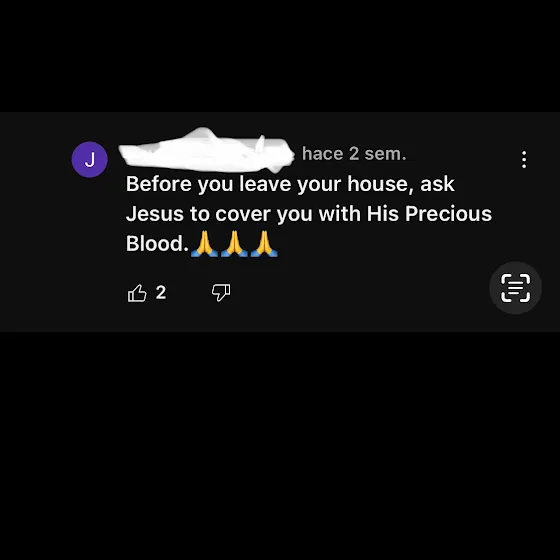Screen dimensions: 560x560
Task: Click the word 'house,' in the comment
Action: (x=381, y=184)
